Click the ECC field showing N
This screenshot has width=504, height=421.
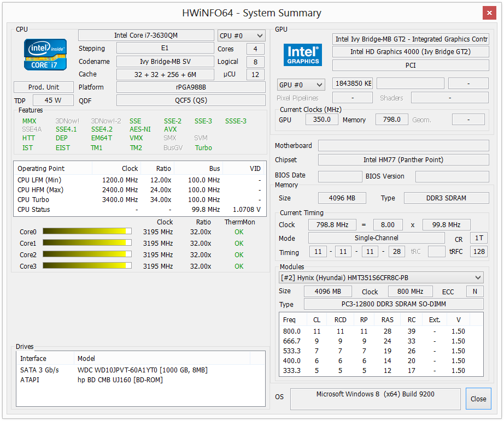474,292
